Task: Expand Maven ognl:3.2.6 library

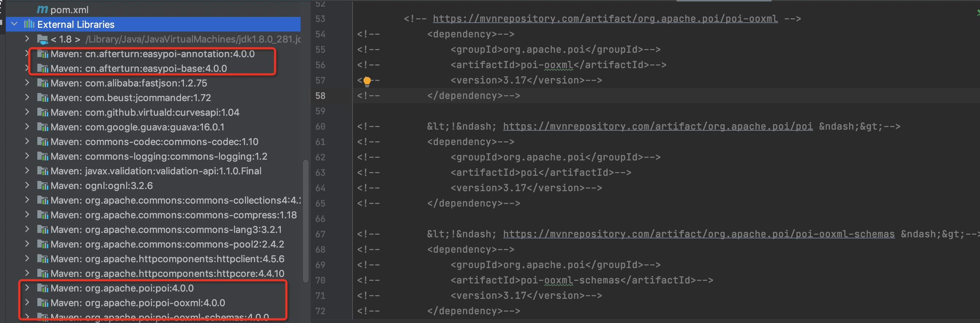Action: tap(27, 185)
